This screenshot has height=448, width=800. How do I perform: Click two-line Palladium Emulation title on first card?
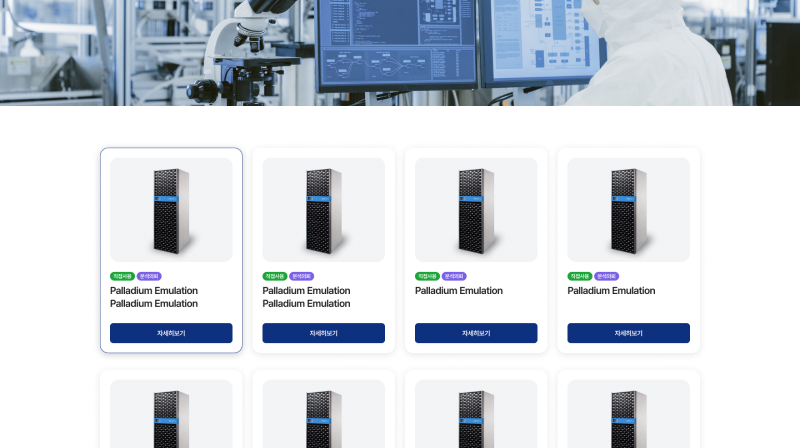(154, 297)
